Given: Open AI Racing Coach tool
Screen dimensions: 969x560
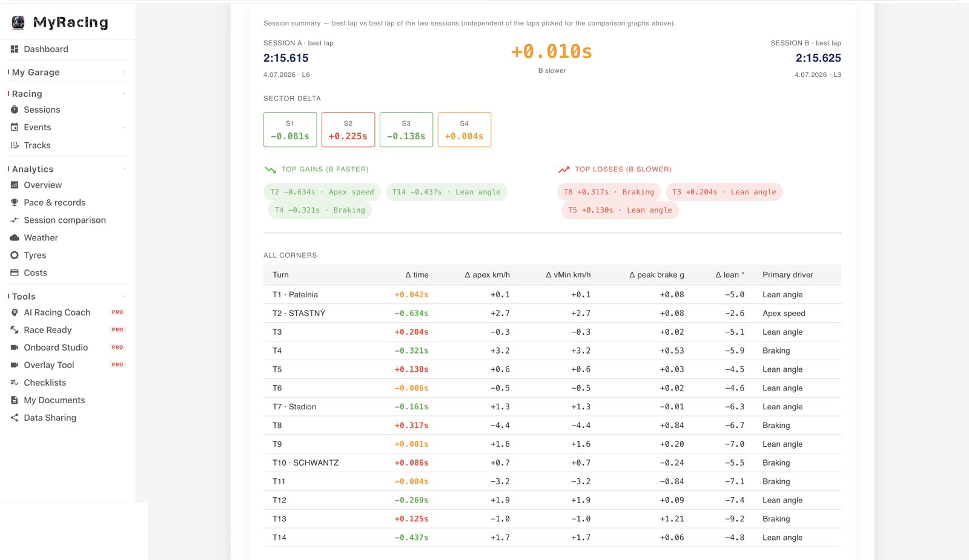Looking at the screenshot, I should coord(57,312).
